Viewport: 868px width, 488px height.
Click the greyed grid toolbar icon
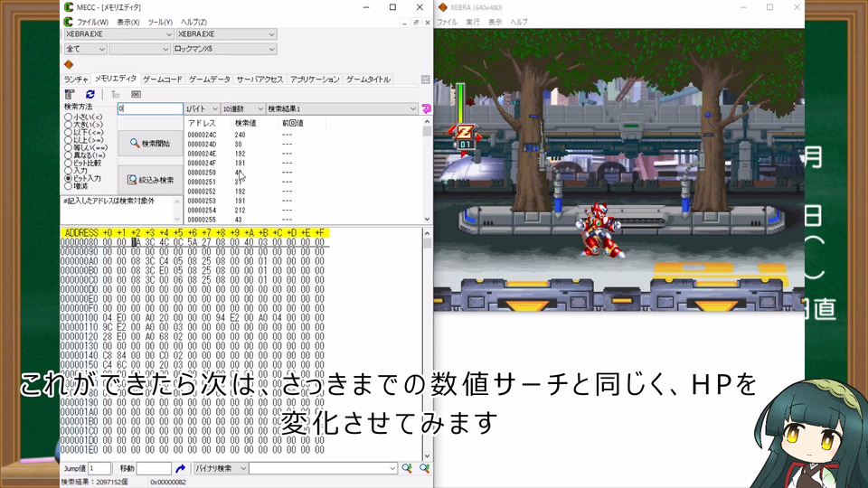(136, 94)
